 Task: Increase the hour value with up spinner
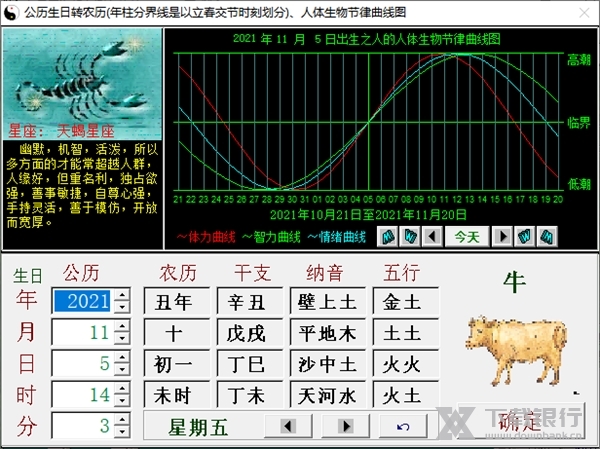click(x=122, y=389)
